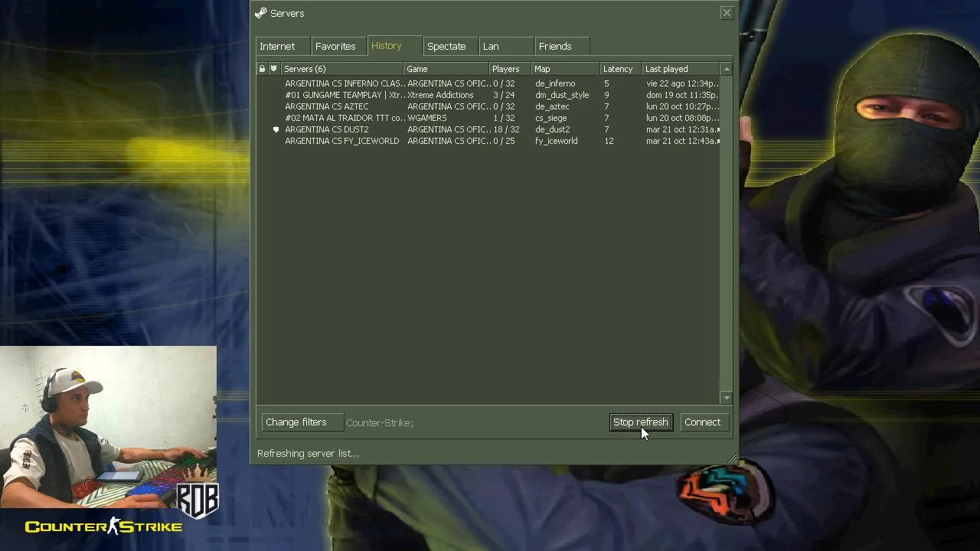Viewport: 980px width, 551px height.
Task: Click the vie 22 ago last played cell
Action: point(682,83)
